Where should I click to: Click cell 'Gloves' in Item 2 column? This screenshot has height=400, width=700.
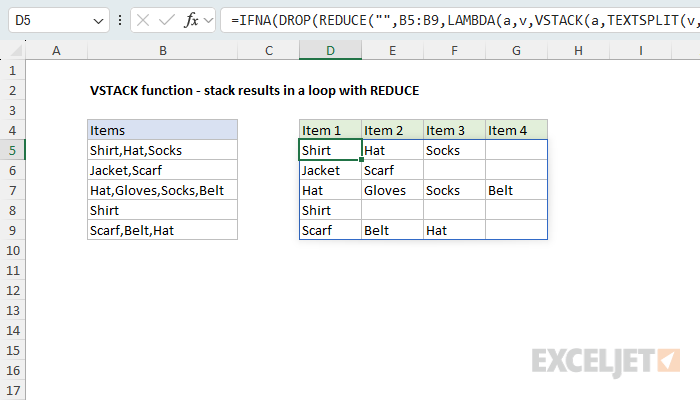392,191
